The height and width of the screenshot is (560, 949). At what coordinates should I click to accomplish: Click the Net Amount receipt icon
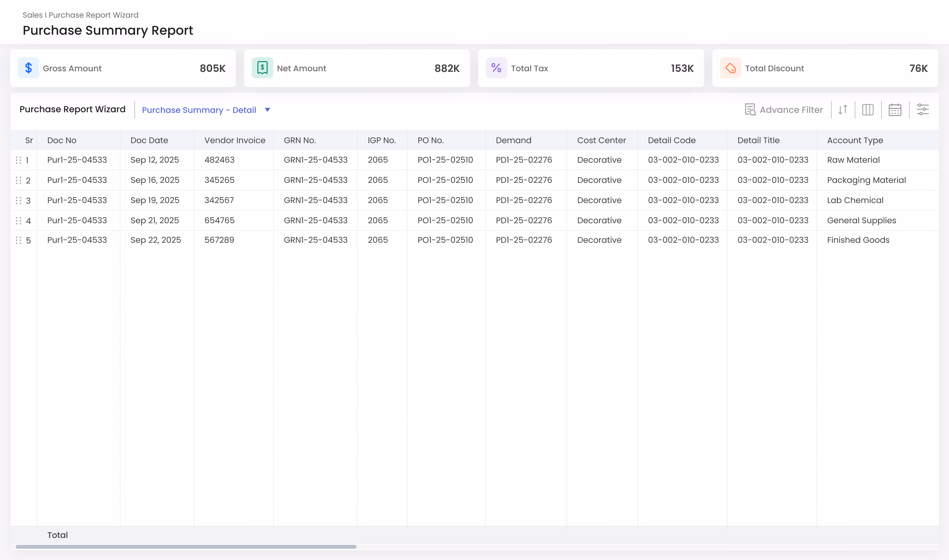pos(262,68)
